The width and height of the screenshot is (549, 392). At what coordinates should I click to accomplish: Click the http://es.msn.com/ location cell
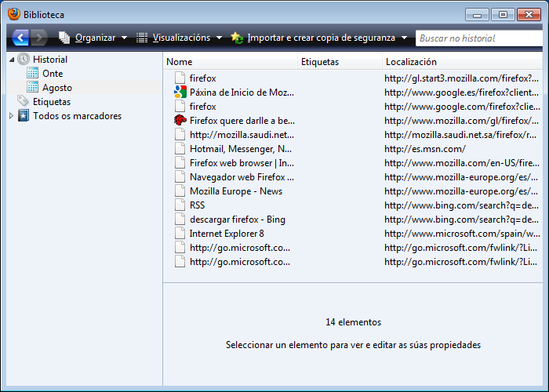tap(425, 149)
